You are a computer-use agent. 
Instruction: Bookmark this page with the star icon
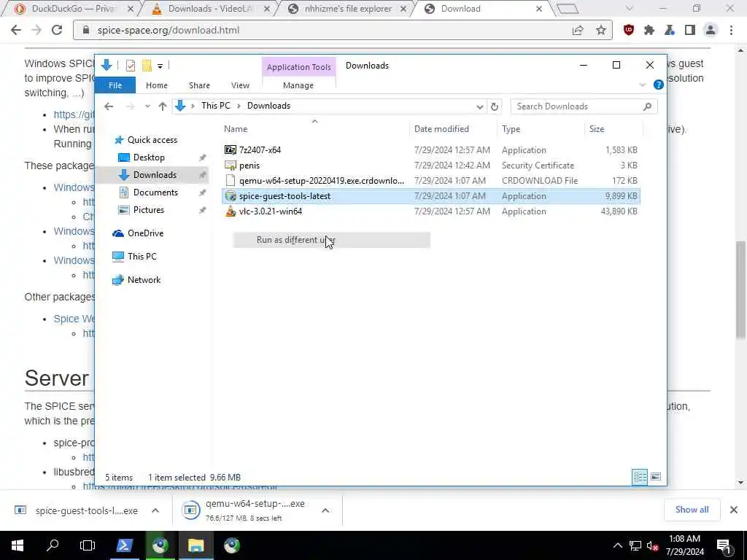(601, 30)
